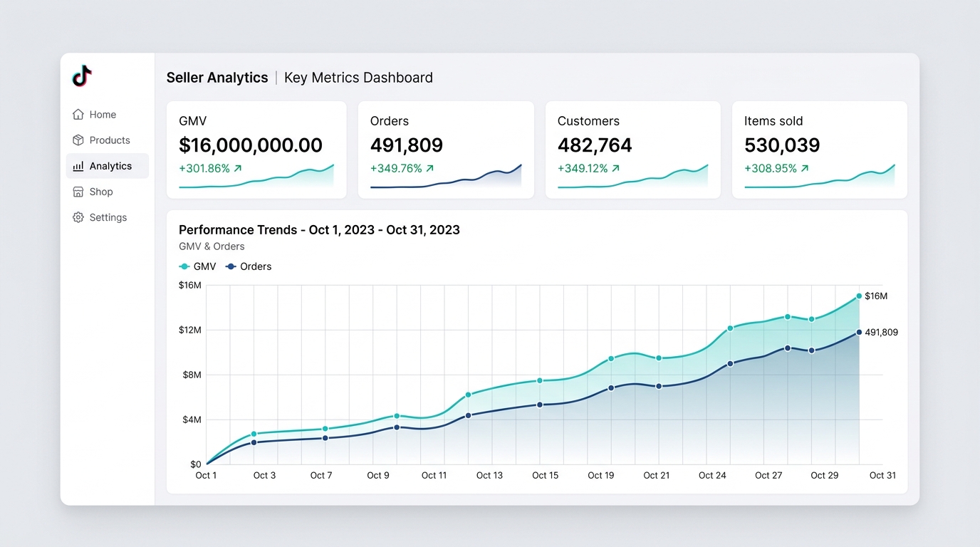The height and width of the screenshot is (547, 980).
Task: Open the Products menu item
Action: pos(108,140)
